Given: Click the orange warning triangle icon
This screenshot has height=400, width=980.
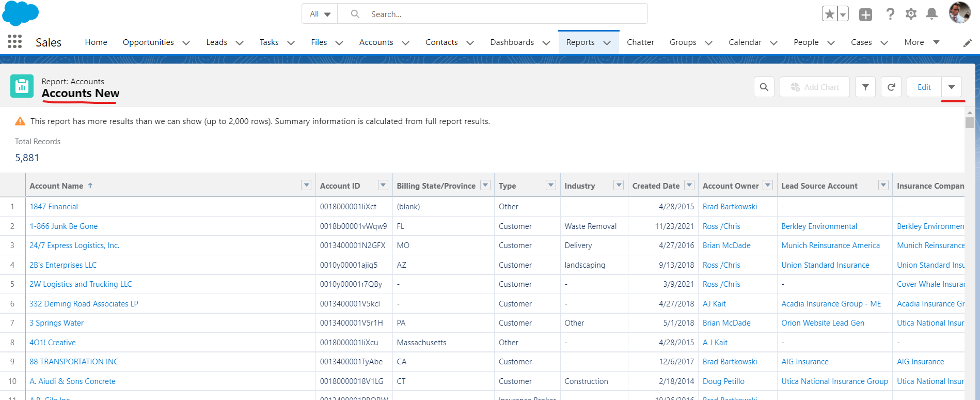Looking at the screenshot, I should 20,121.
